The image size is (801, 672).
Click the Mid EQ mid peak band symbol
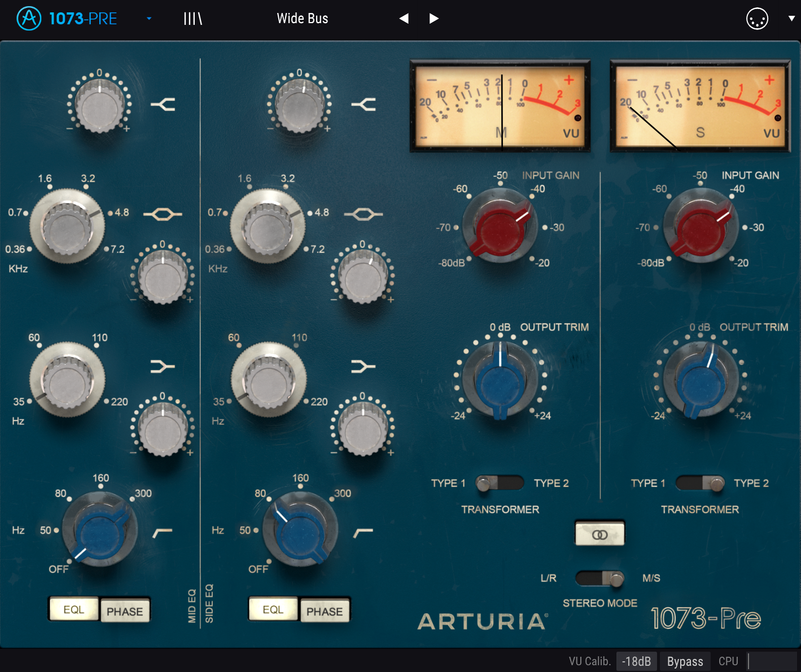[163, 214]
